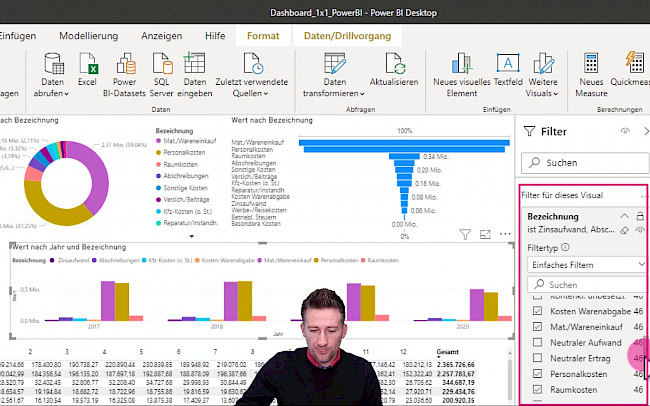650x406 pixels.
Task: Click the Suchen field under Filter heading
Action: pyautogui.click(x=585, y=161)
